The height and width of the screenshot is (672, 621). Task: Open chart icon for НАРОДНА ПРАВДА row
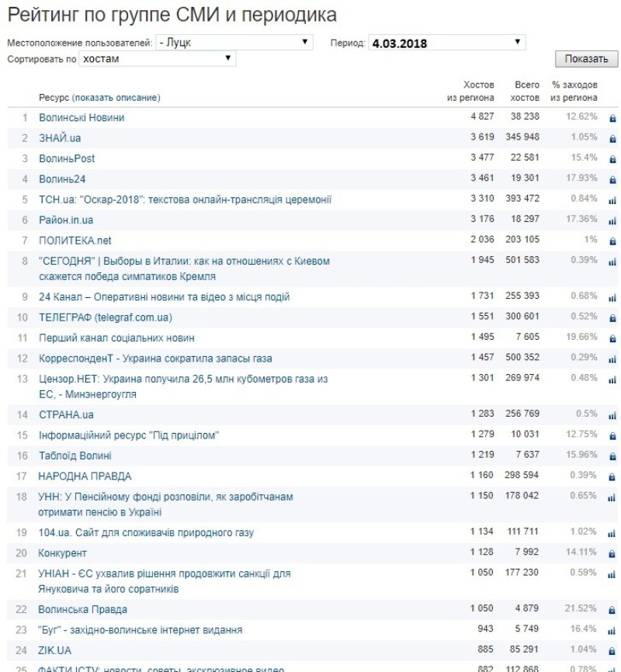(612, 477)
